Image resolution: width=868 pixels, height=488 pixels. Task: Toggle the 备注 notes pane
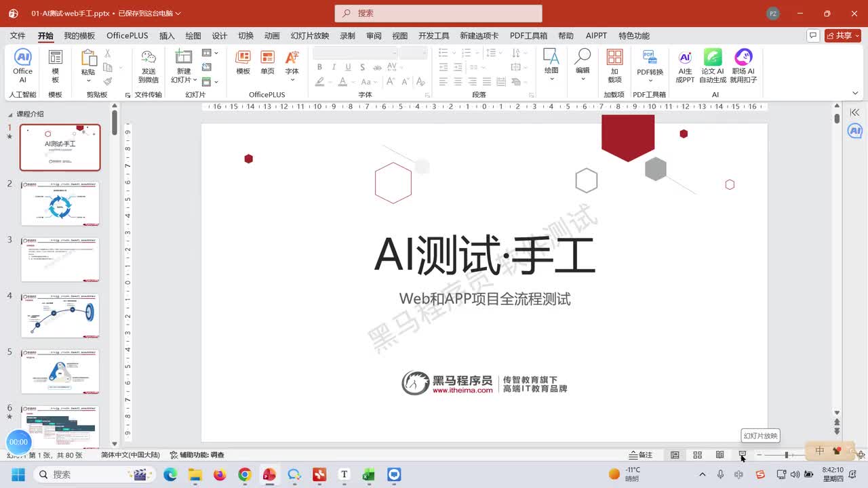(641, 455)
